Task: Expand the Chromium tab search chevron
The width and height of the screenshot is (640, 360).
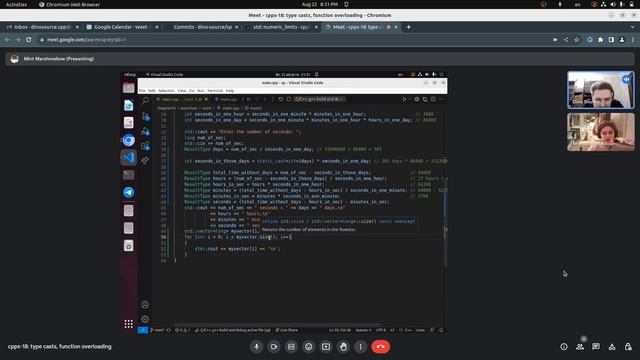Action: 632,27
